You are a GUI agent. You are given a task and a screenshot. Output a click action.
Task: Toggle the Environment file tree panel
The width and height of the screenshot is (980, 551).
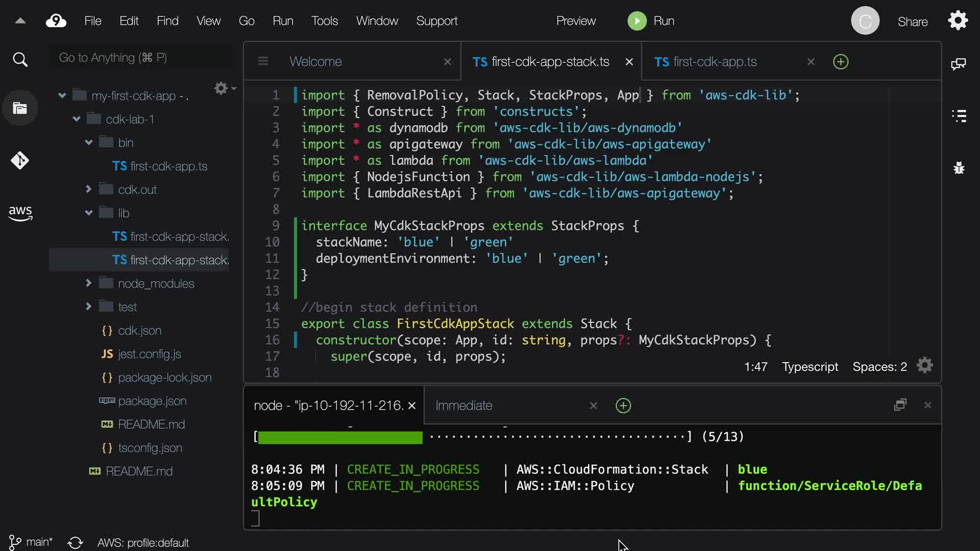(x=20, y=108)
